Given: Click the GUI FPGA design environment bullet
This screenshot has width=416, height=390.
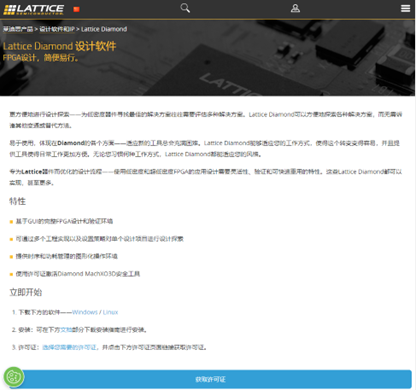Looking at the screenshot, I should 64,221.
